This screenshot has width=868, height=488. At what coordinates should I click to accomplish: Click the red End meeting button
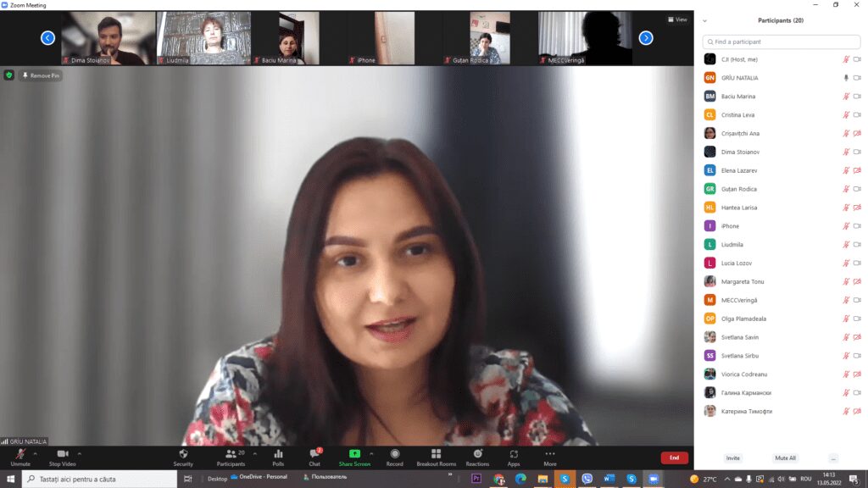pyautogui.click(x=674, y=457)
